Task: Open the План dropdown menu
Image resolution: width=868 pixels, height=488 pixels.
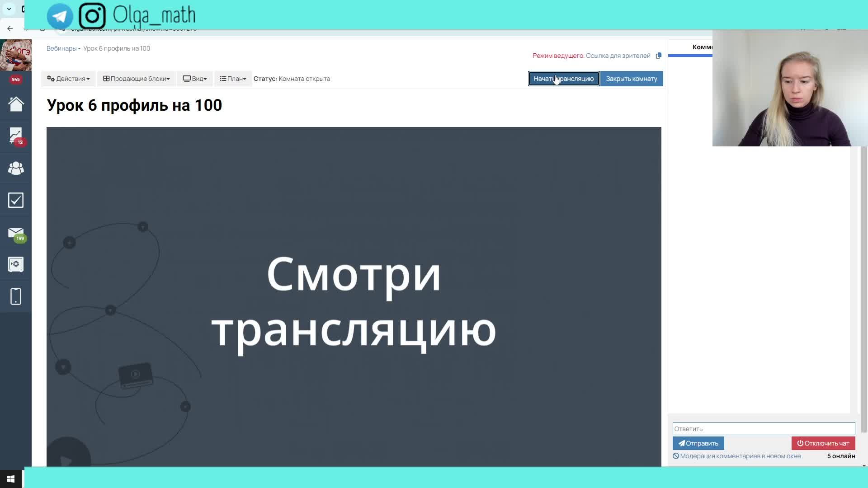Action: [x=233, y=79]
